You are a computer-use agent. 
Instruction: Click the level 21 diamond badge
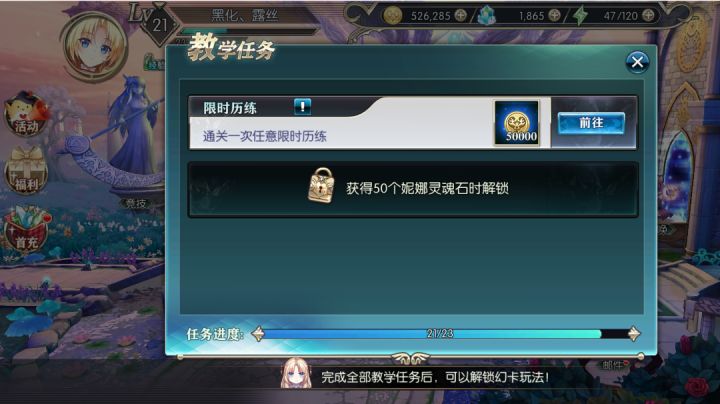pos(160,25)
